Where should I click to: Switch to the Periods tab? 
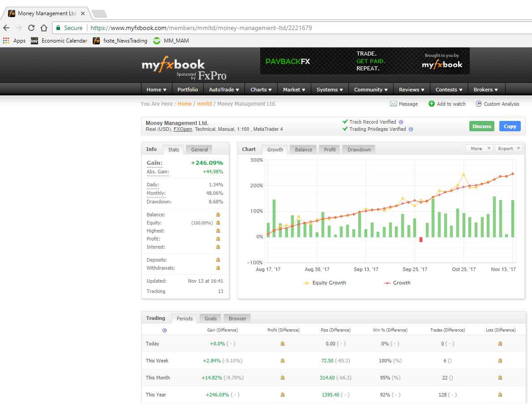pyautogui.click(x=184, y=319)
